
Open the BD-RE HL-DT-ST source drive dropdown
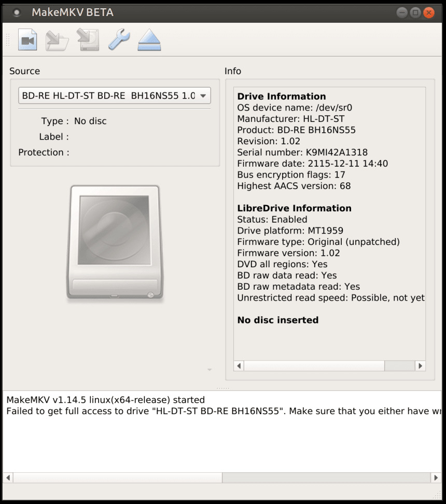tap(115, 96)
